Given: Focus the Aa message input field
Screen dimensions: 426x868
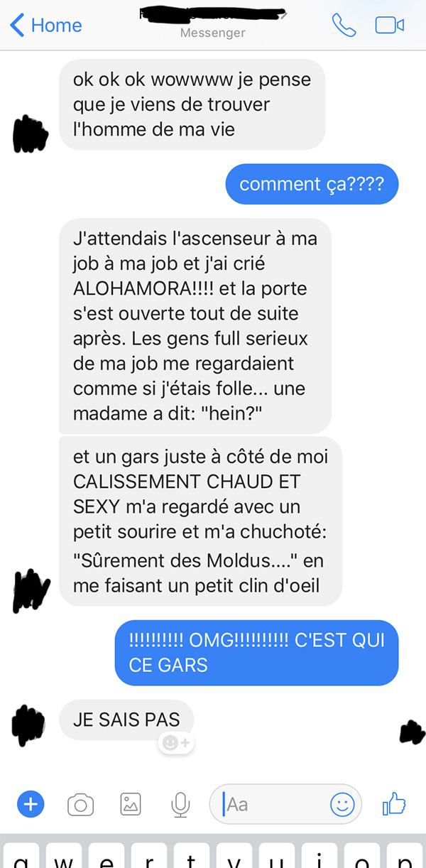Looking at the screenshot, I should click(x=285, y=804).
